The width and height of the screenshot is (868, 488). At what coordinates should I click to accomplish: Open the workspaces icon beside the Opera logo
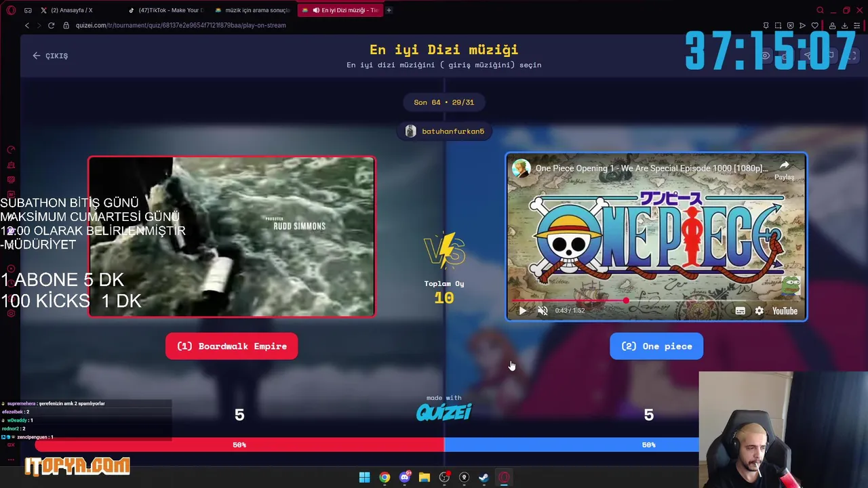[x=28, y=10]
